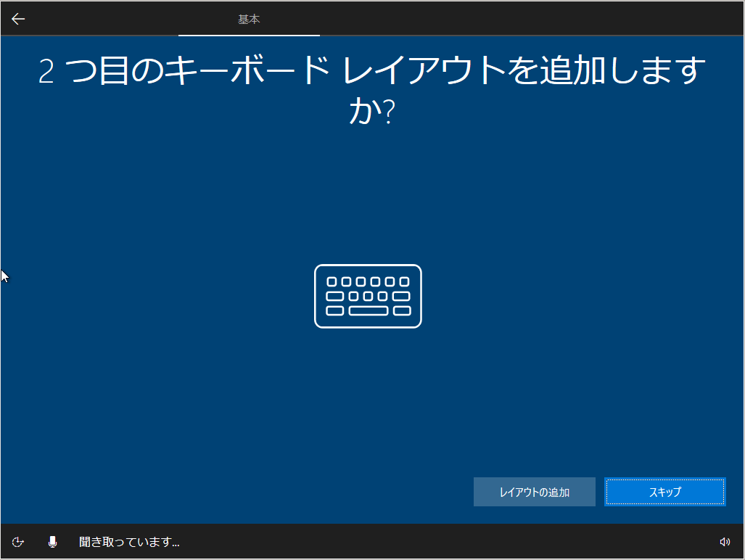Open the volume speaker icon
The height and width of the screenshot is (560, 745).
725,542
